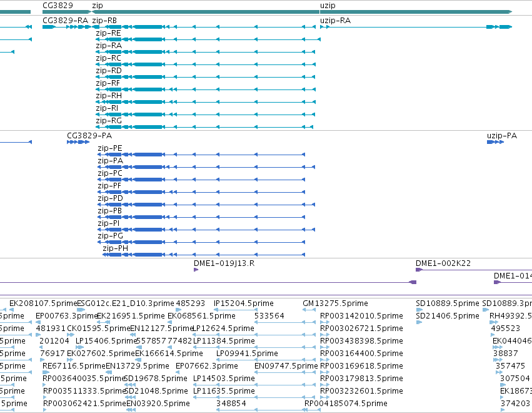532x413 pixels.
Task: Select the EK166614.5prime EST label
Action: (x=169, y=354)
